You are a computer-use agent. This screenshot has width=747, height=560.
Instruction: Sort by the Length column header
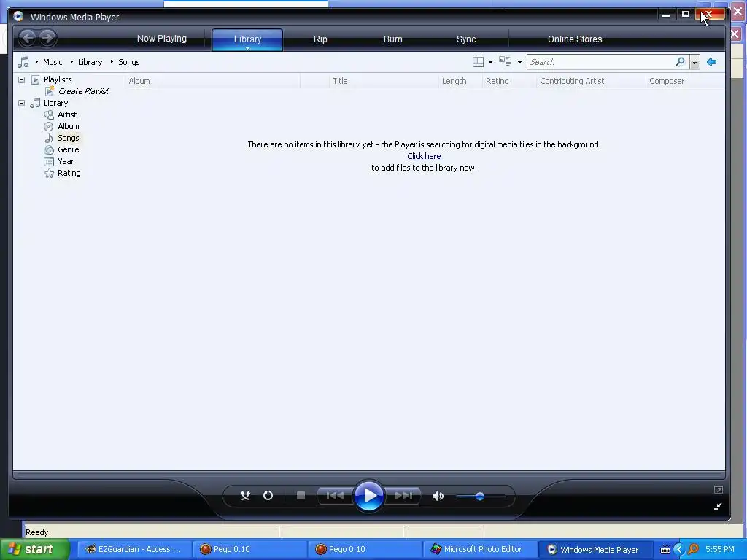point(460,81)
